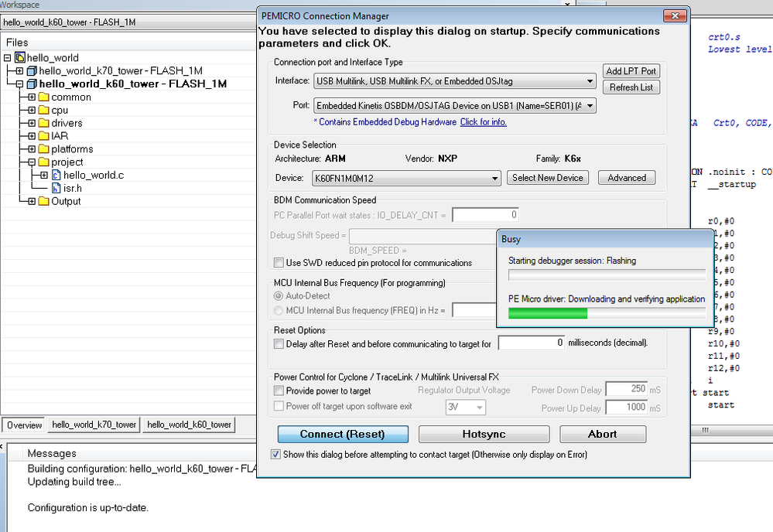Open the Port dropdown

coord(454,106)
